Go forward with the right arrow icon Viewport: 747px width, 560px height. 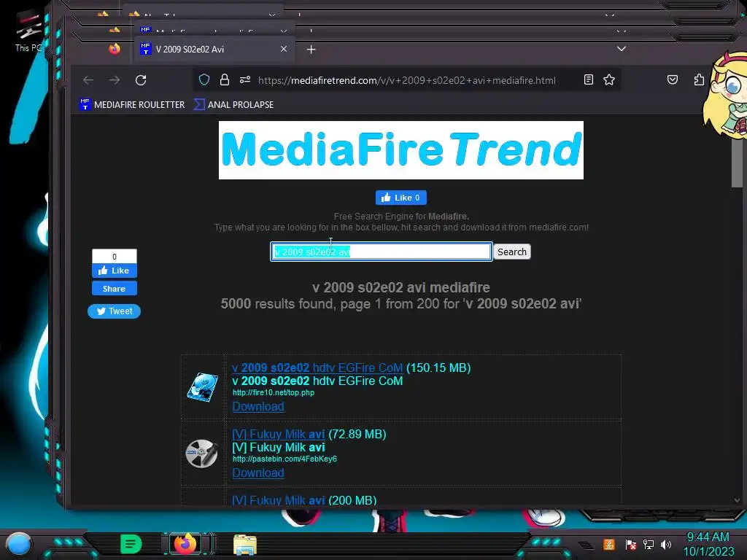pyautogui.click(x=115, y=80)
